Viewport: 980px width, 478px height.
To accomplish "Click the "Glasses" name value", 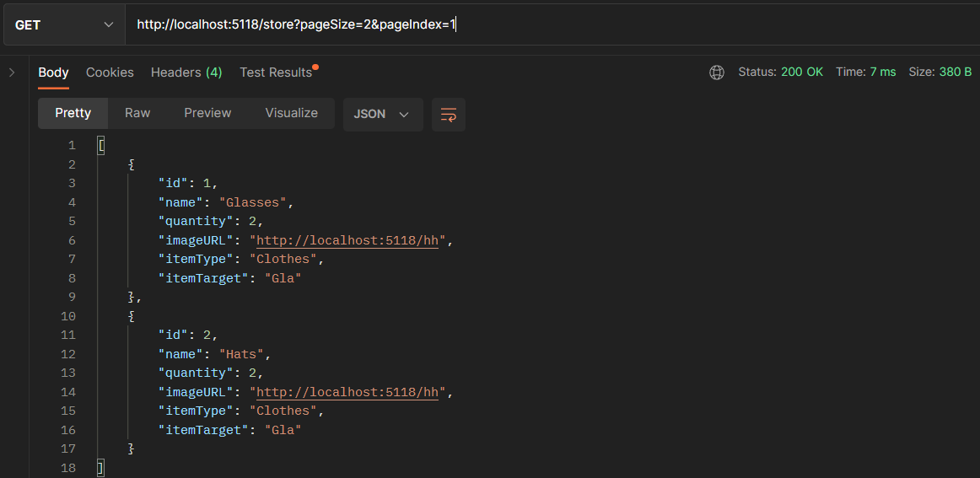I will 252,202.
